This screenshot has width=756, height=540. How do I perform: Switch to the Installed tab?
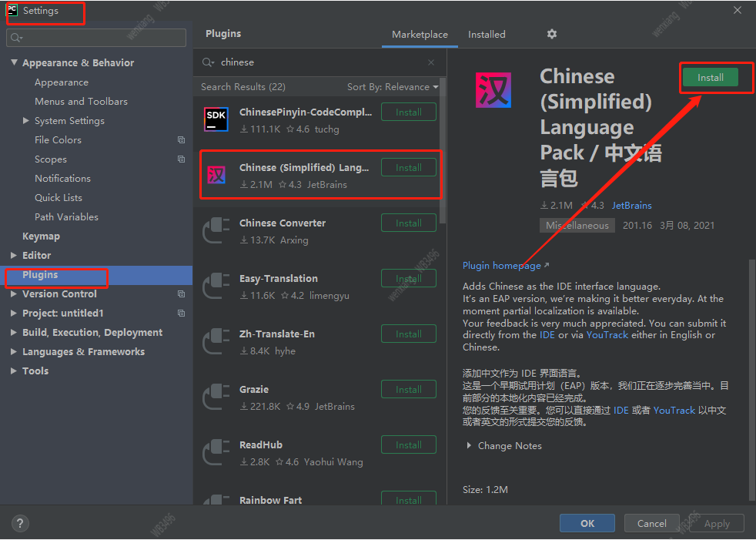pos(487,34)
